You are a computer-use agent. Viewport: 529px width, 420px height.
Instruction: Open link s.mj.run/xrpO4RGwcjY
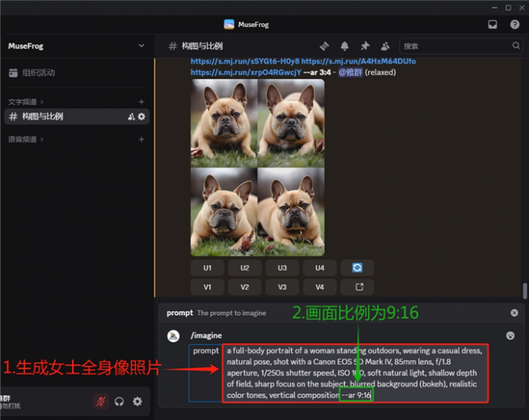[x=246, y=72]
